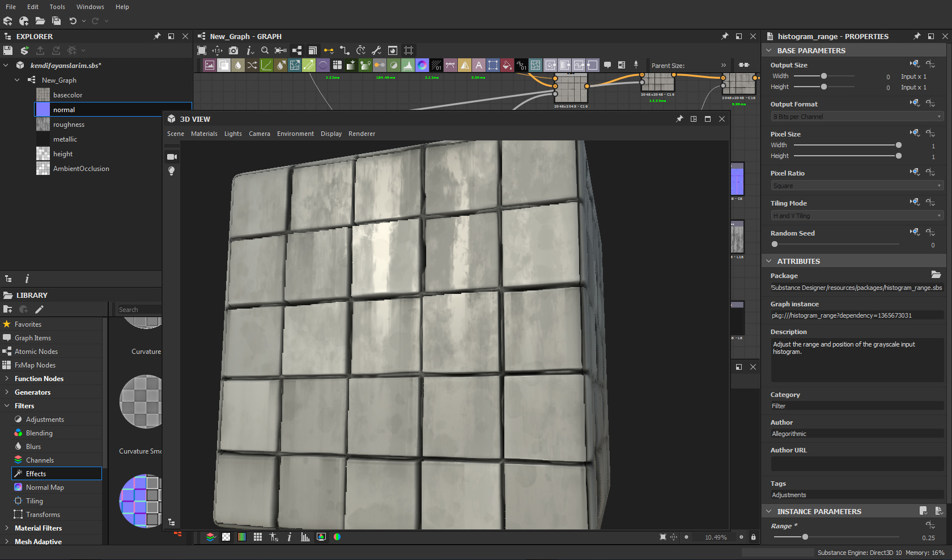
Task: Click the camera screenshot icon in graph toolbar
Action: point(233,50)
